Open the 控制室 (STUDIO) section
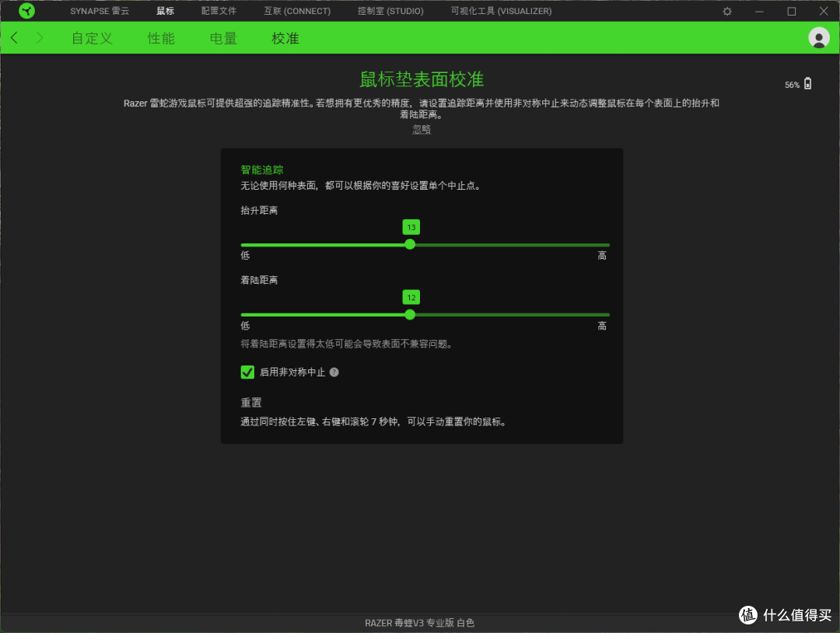 [390, 11]
